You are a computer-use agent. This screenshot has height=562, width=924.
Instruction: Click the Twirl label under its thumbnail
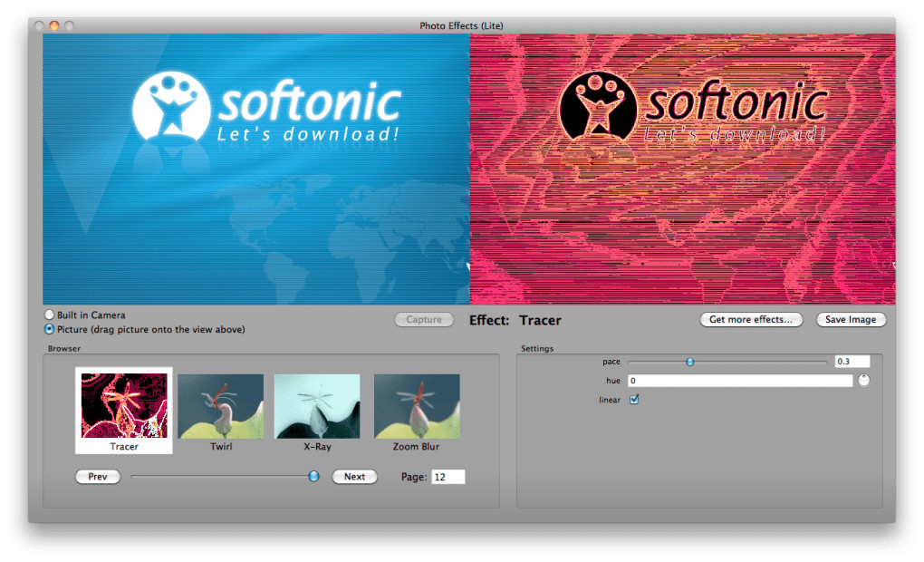coord(221,446)
